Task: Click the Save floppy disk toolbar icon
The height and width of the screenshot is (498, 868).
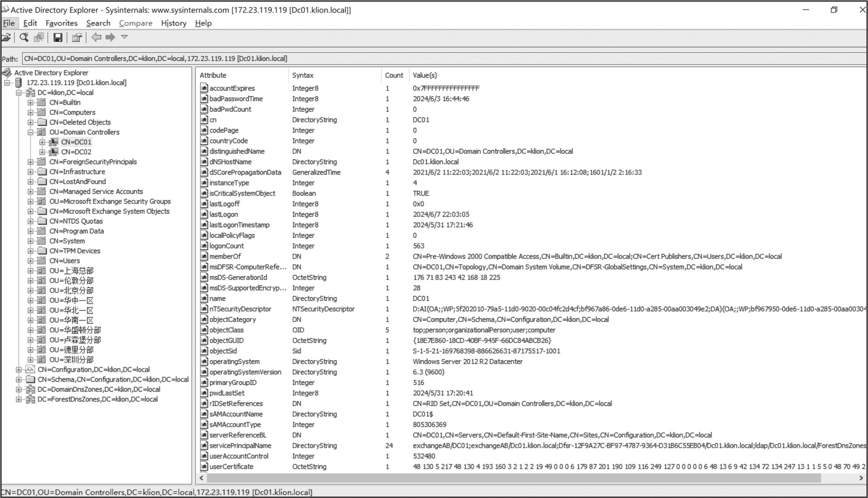Action: (x=58, y=37)
